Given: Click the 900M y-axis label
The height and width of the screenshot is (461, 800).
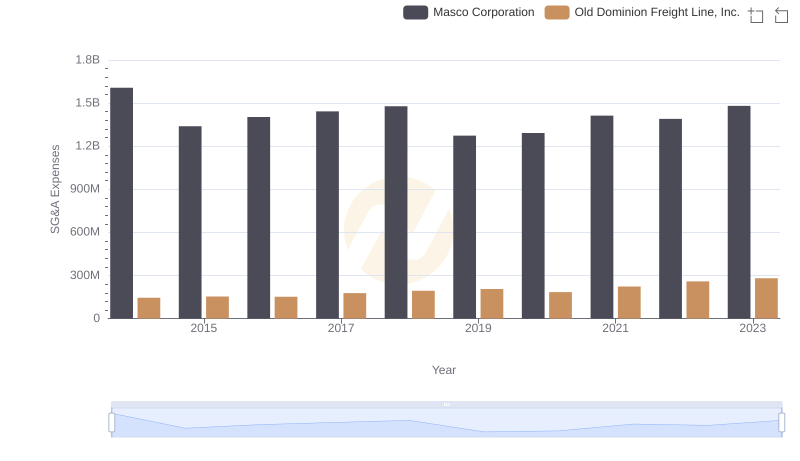Looking at the screenshot, I should click(85, 189).
